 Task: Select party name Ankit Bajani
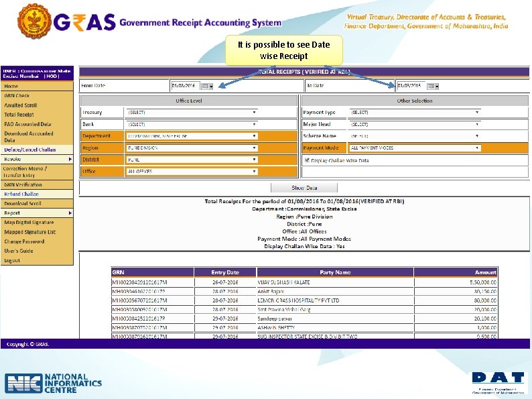point(271,291)
